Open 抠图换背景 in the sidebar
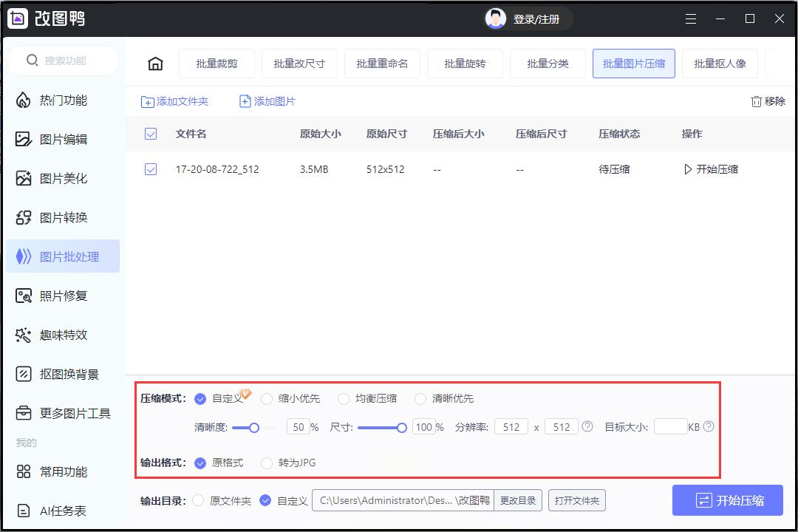798x532 pixels. point(68,374)
